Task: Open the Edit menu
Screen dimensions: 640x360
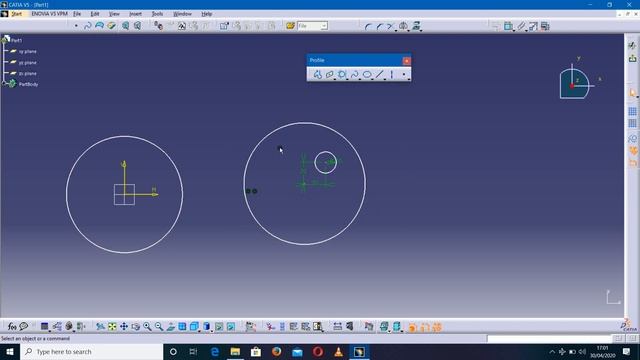Action: (x=95, y=14)
